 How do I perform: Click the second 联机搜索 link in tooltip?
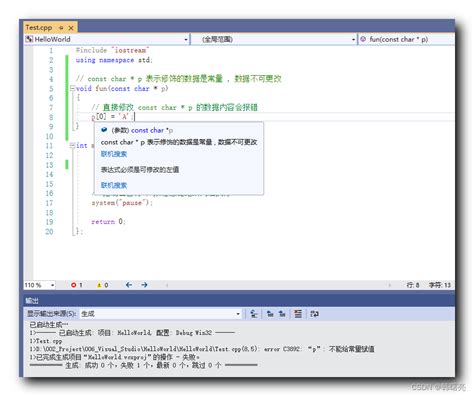tap(114, 185)
